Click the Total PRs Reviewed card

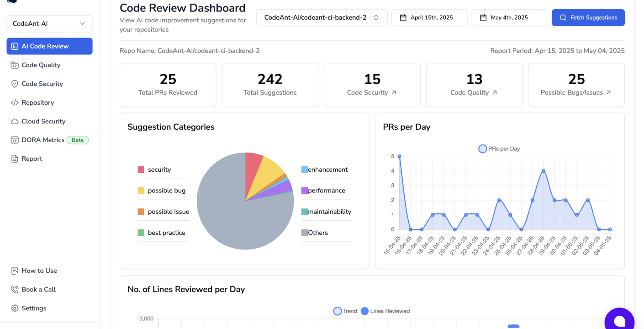click(x=168, y=85)
